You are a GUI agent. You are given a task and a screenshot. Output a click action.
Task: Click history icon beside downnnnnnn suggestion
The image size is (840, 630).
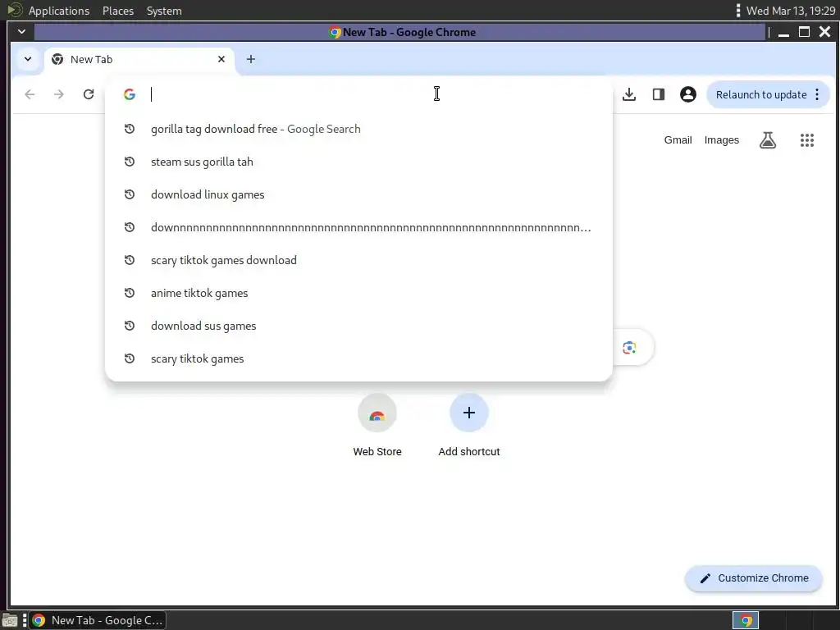coord(129,228)
